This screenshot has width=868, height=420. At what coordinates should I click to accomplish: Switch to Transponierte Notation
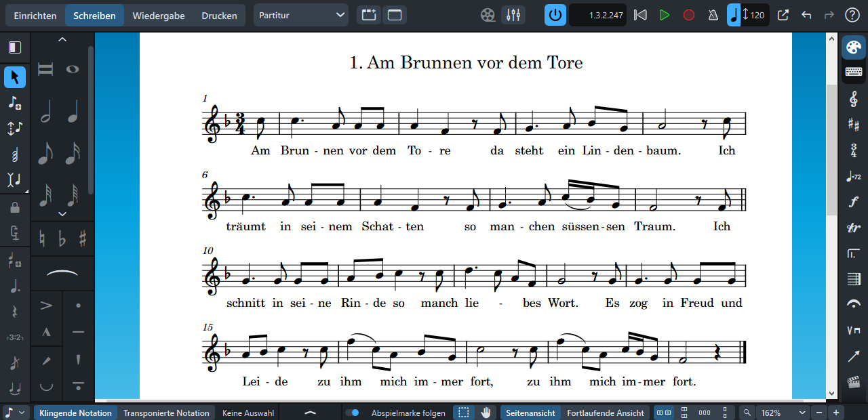pos(166,413)
